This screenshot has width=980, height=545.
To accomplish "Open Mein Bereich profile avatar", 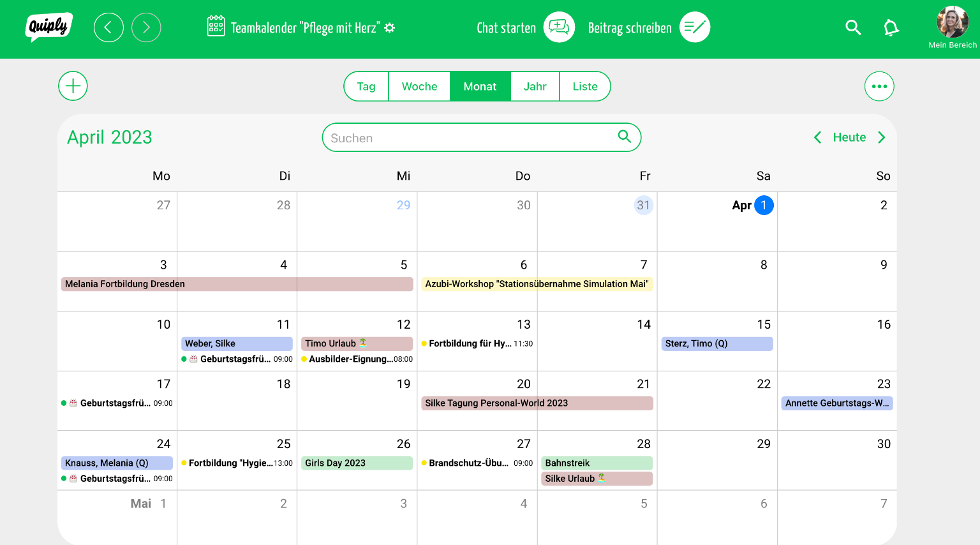I will (x=952, y=22).
